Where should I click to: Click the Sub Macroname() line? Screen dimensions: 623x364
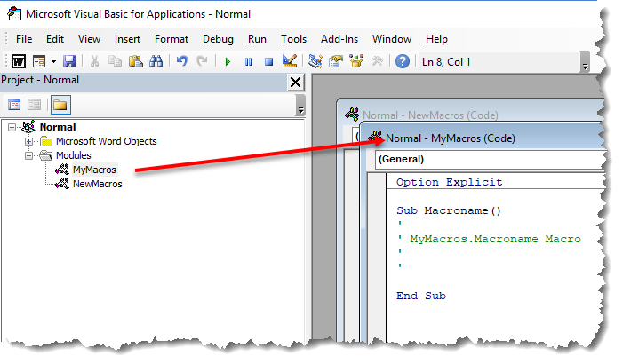point(449,210)
